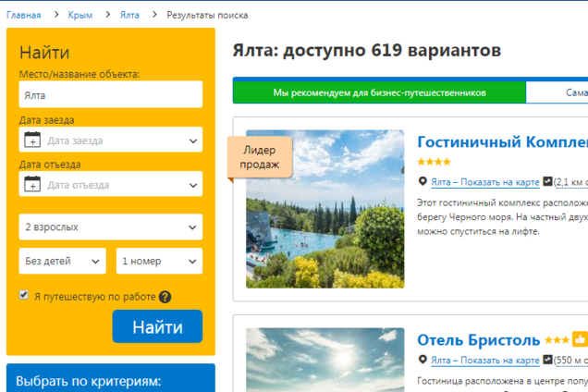The width and height of the screenshot is (588, 392).
Task: Click the four-star rating of Гостиничный Комплекс
Action: pyautogui.click(x=434, y=162)
